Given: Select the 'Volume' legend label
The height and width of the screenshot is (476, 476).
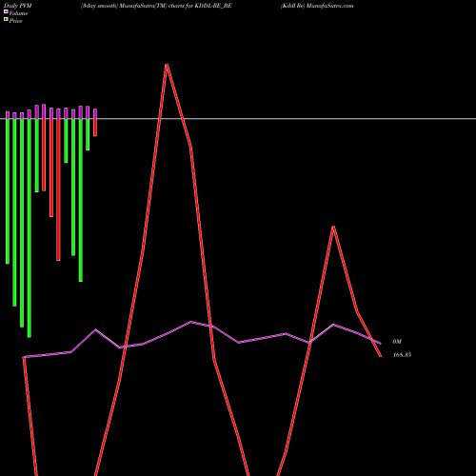Looking at the screenshot, I should click(x=18, y=13).
